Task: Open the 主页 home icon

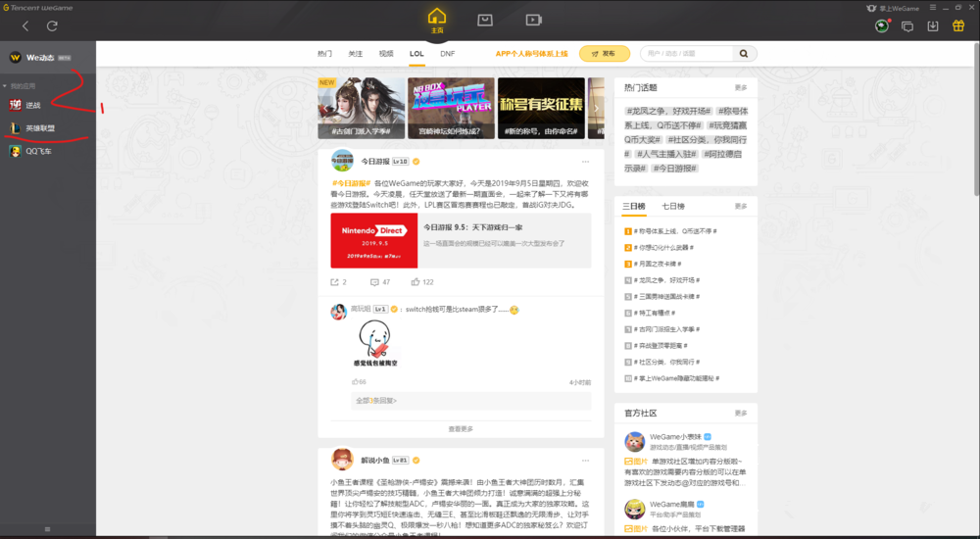Action: coord(437,21)
